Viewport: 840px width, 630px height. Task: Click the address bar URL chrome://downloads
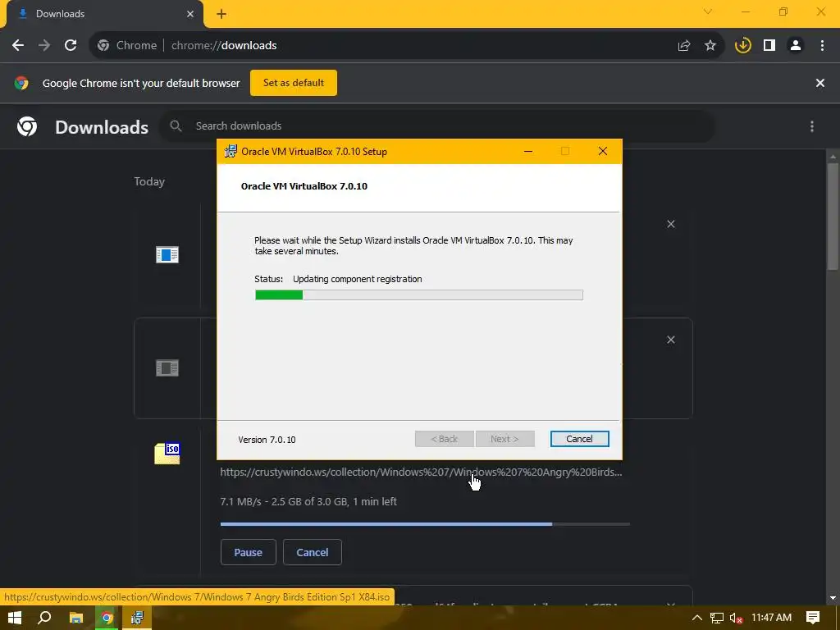click(x=224, y=46)
